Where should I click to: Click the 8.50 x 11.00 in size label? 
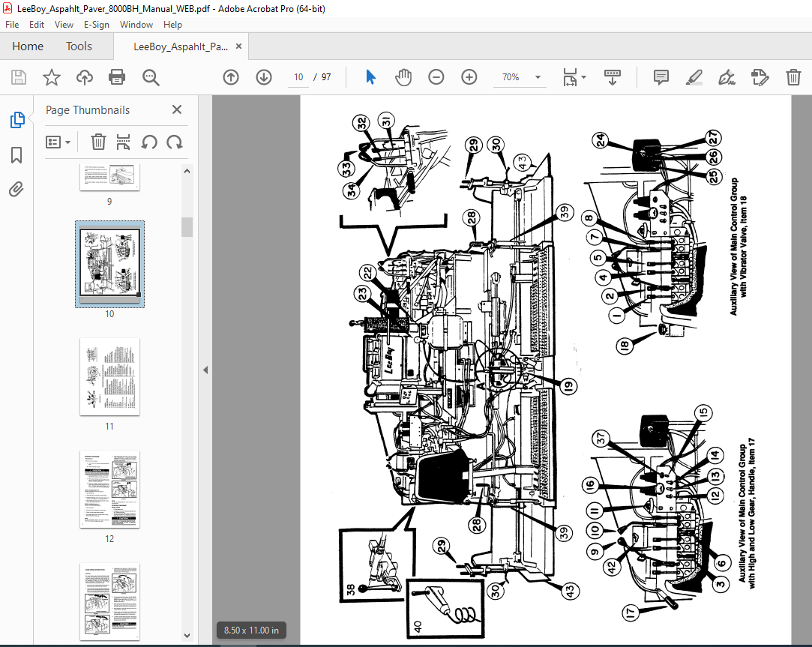click(x=251, y=631)
